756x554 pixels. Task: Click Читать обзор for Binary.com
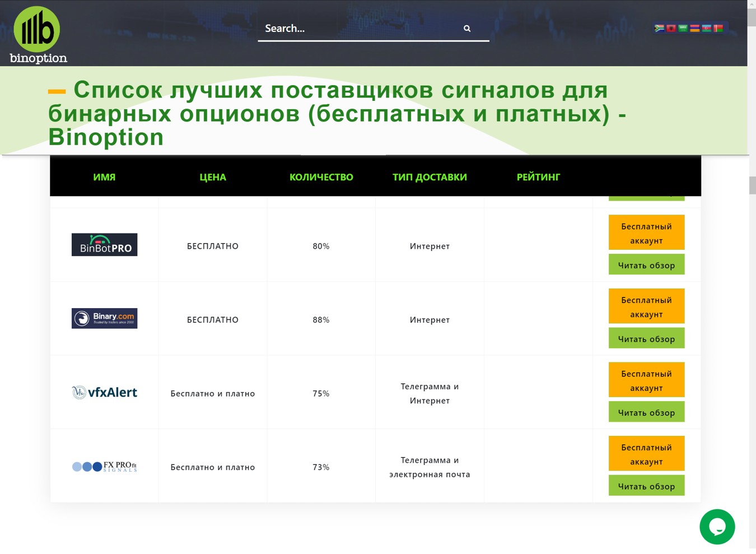(x=646, y=338)
